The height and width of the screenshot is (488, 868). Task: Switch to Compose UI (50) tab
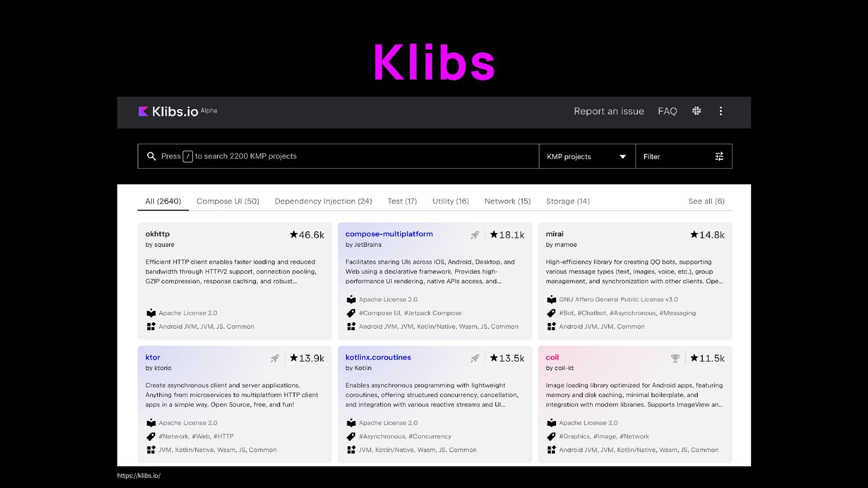(x=228, y=202)
